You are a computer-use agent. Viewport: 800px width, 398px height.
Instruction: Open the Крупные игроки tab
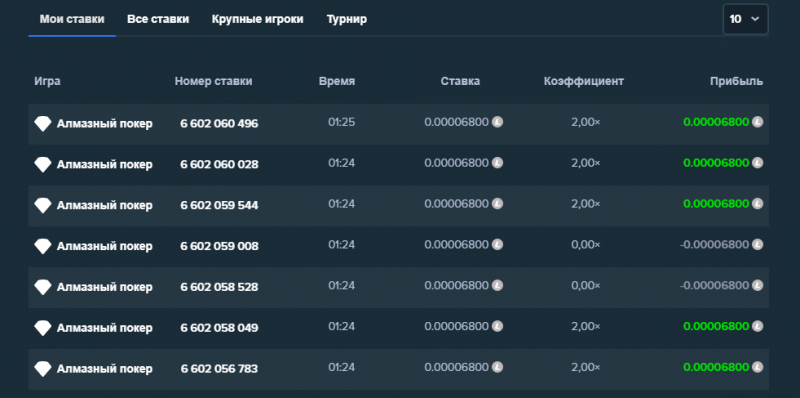[258, 19]
